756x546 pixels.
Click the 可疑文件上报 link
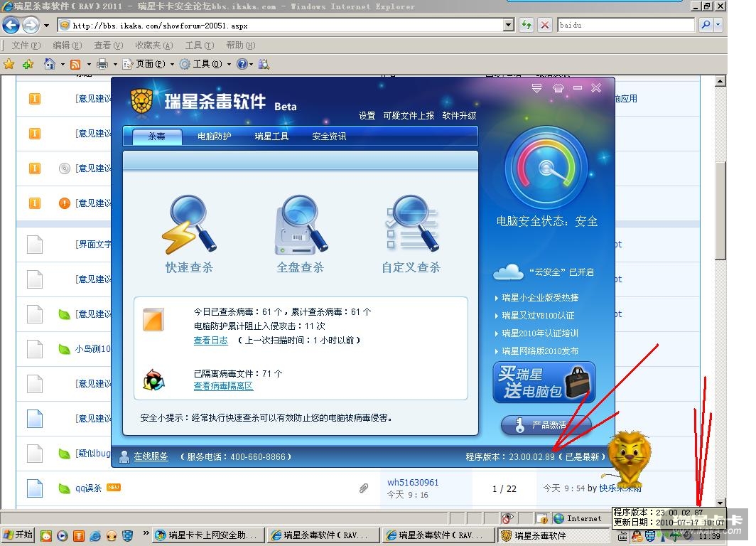(409, 115)
